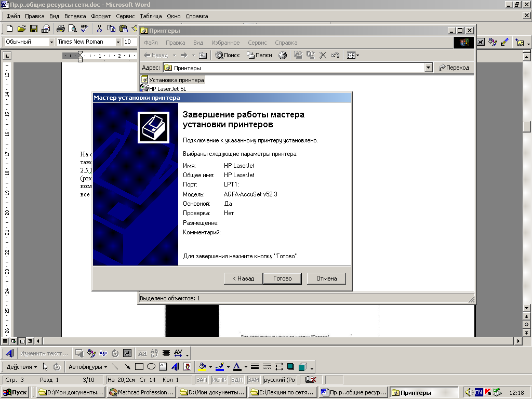Open the Формат menu in Word
The width and height of the screenshot is (532, 399).
coord(101,16)
